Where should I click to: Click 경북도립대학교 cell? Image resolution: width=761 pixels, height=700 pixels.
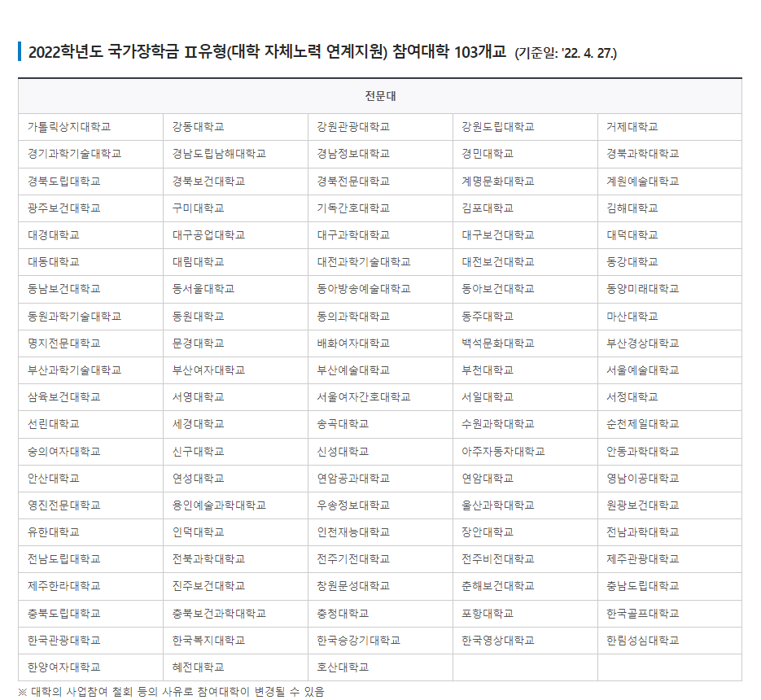click(91, 182)
